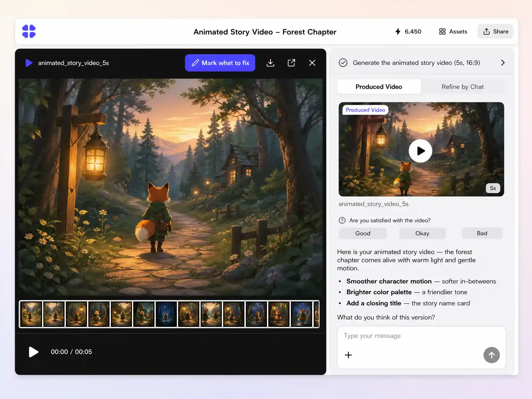
Task: Switch to Refine by Chat tab
Action: 462,87
